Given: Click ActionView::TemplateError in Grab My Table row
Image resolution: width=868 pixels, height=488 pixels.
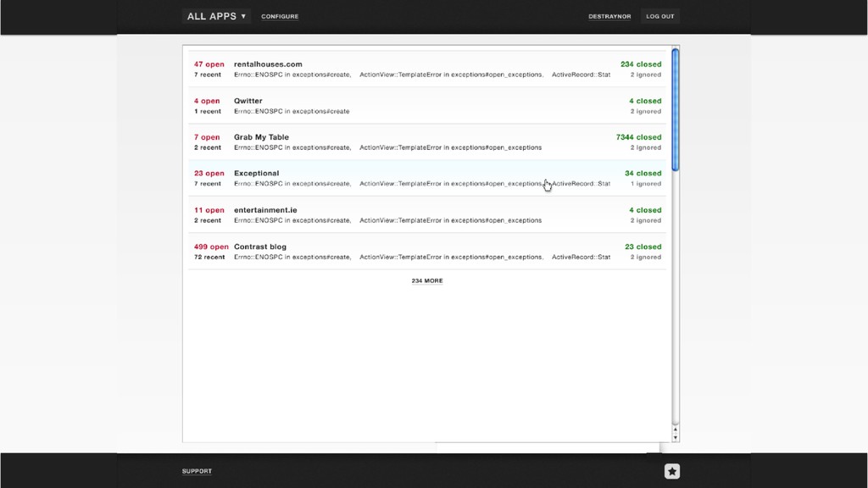Looking at the screenshot, I should (451, 147).
